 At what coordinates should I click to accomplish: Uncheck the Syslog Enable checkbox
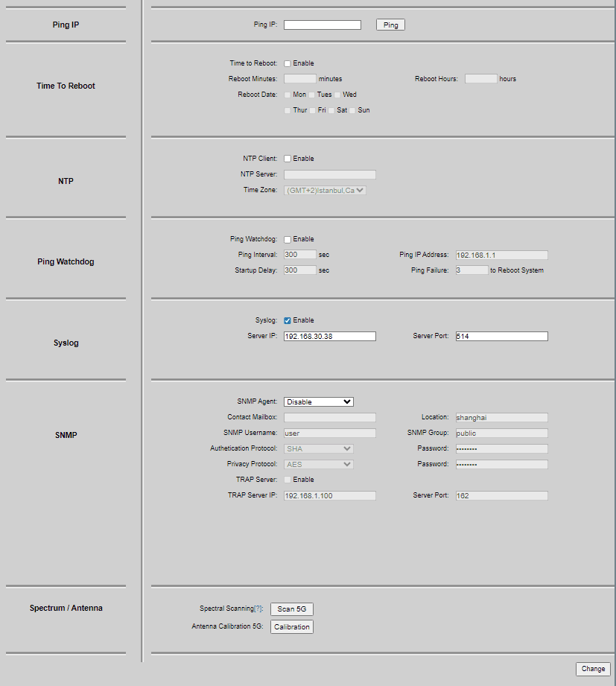point(288,320)
